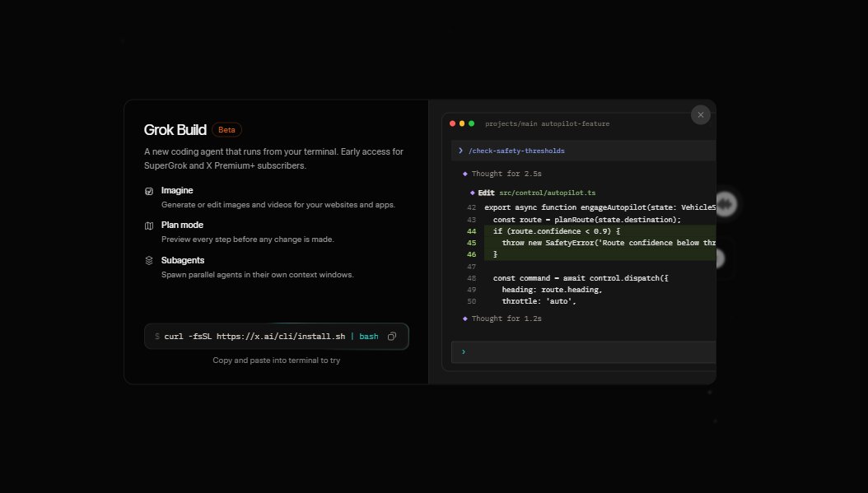Click the Edit label in terminal
The image size is (868, 493).
pyautogui.click(x=486, y=193)
